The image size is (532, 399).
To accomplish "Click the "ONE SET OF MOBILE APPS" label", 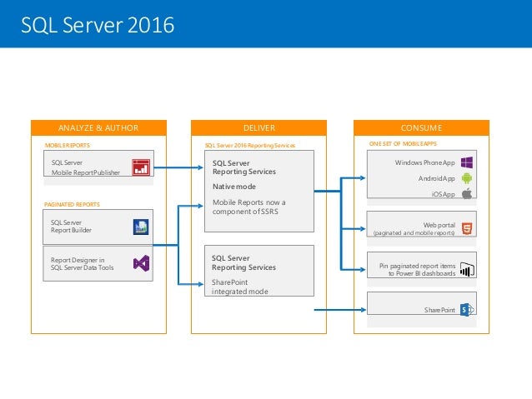I will point(403,144).
